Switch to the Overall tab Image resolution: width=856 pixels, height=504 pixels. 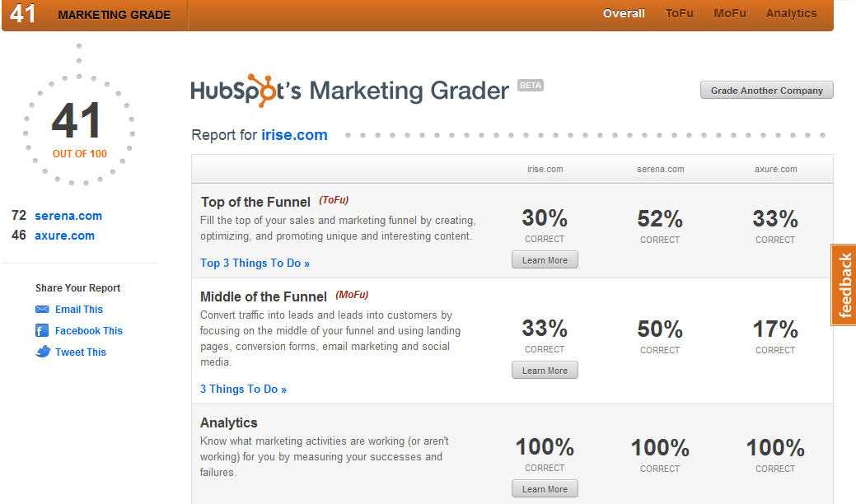[623, 13]
